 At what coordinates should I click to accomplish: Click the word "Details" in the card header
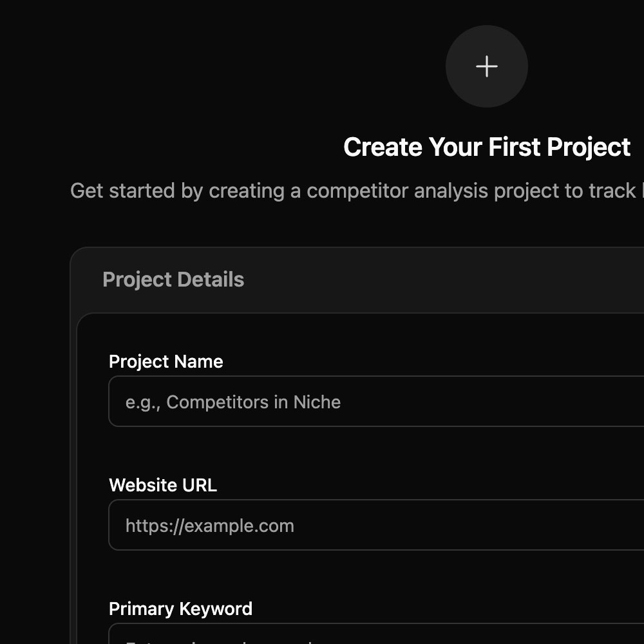(211, 279)
